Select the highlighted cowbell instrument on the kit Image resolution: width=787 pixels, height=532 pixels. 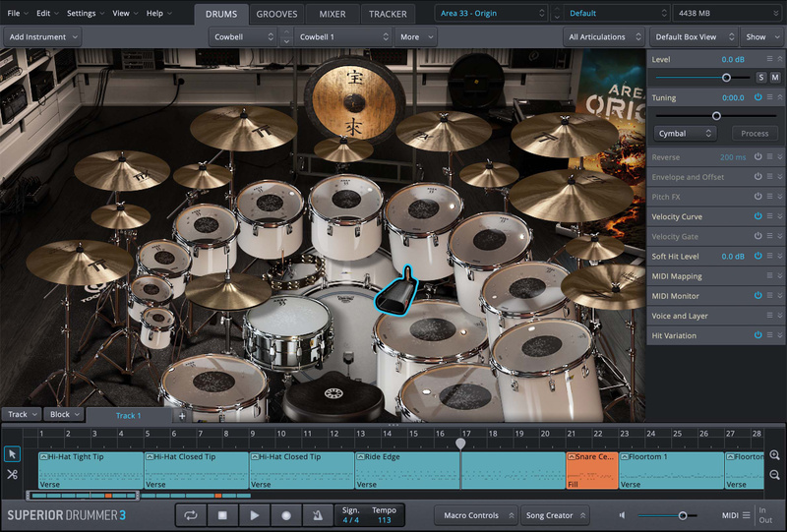[x=396, y=292]
